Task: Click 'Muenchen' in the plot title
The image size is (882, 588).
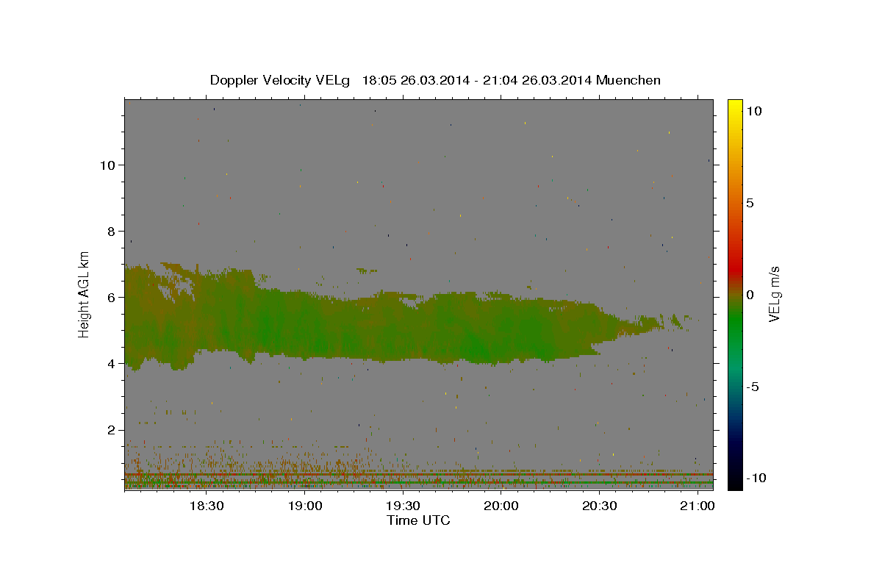Action: pyautogui.click(x=628, y=80)
